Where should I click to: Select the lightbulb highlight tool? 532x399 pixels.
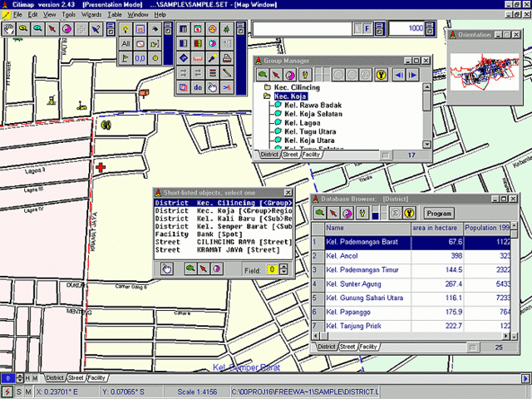(126, 29)
